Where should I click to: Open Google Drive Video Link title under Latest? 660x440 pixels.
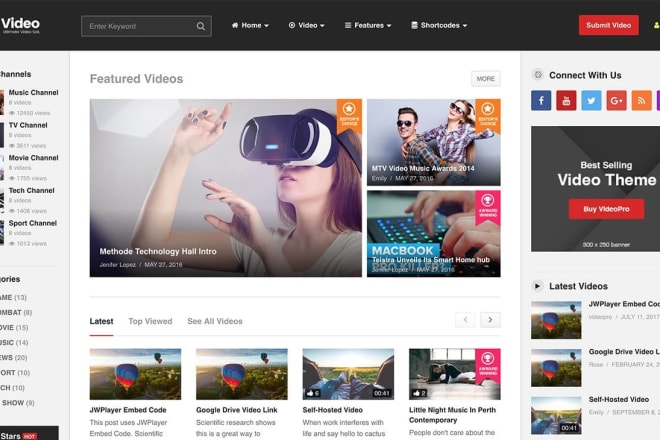(x=237, y=410)
